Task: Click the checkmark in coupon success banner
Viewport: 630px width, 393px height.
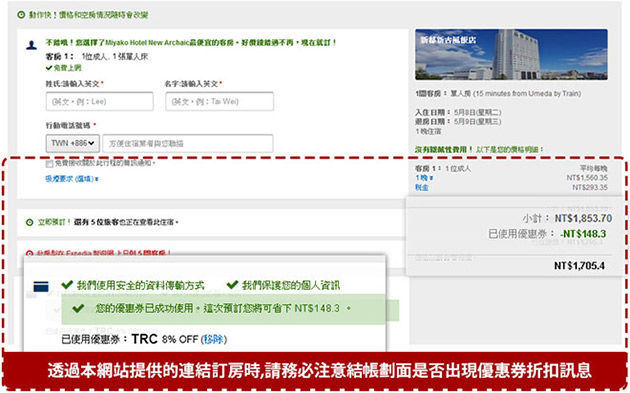Action: coord(78,309)
